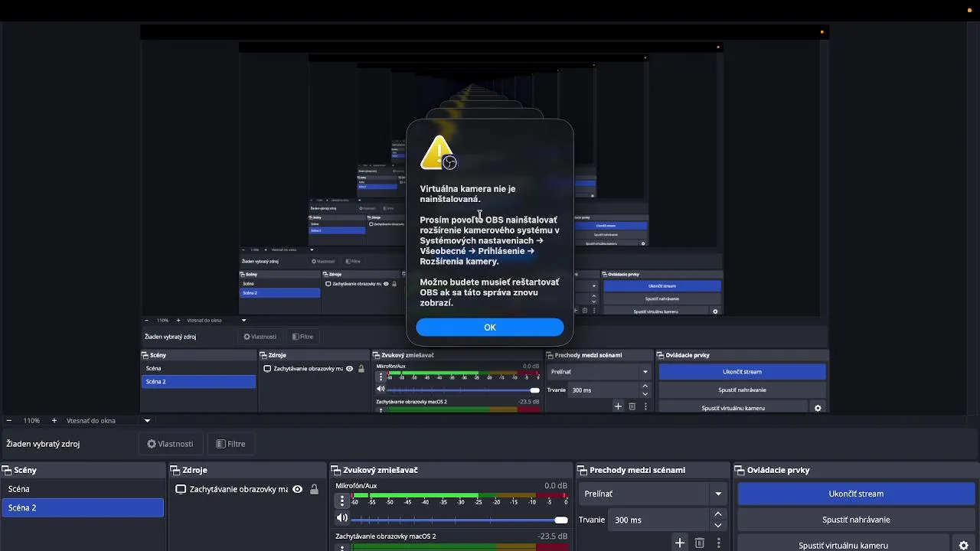Open the Filtre button in the source toolbar
Viewport: 980px width, 551px height.
230,444
